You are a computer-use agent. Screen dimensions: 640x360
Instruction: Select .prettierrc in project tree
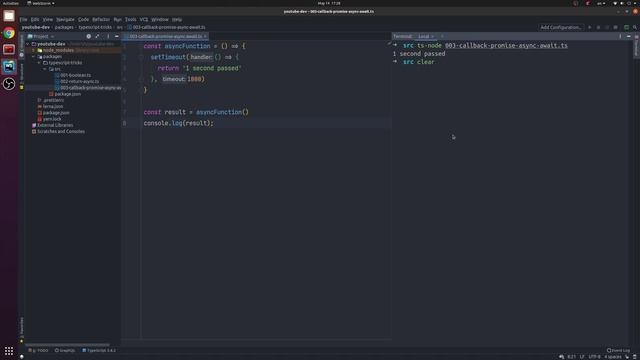[x=53, y=100]
